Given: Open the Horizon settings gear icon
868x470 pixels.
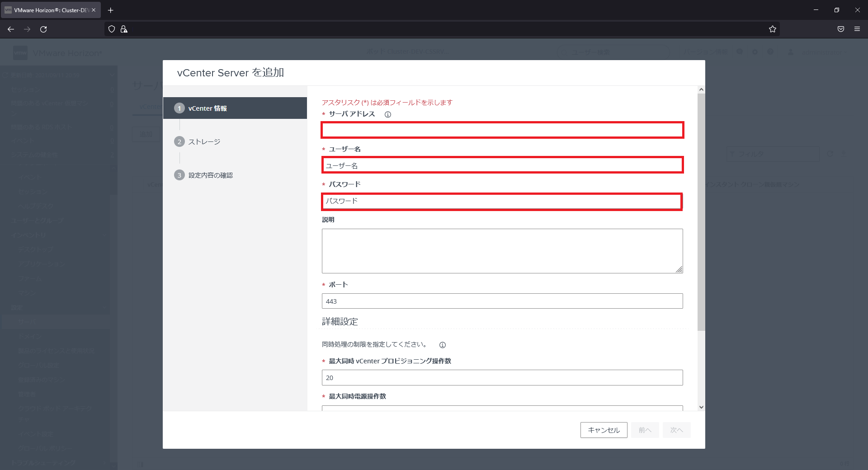Looking at the screenshot, I should pyautogui.click(x=755, y=52).
